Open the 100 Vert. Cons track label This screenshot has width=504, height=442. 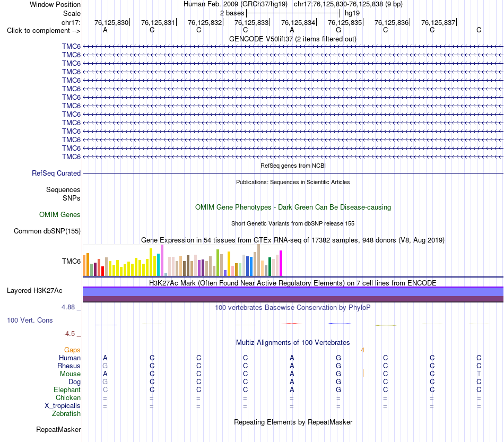click(x=30, y=320)
